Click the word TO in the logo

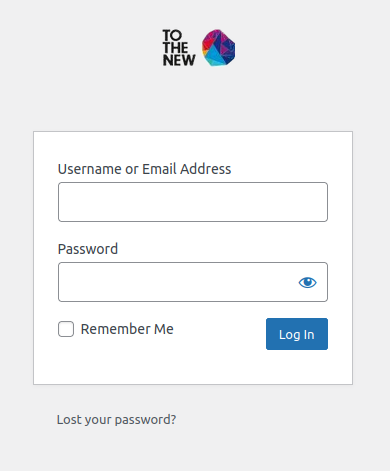tap(172, 35)
